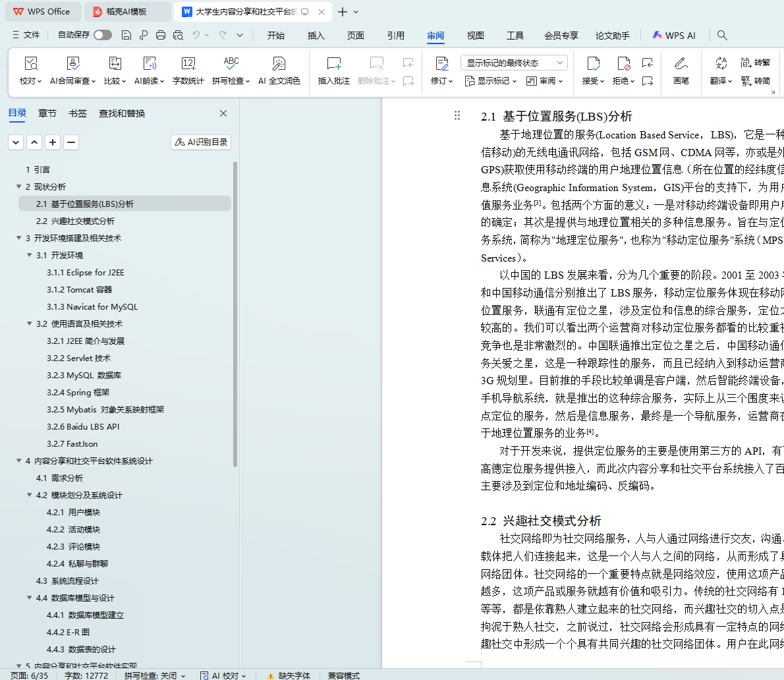784x680 pixels.
Task: Click the 转繁 convert to traditional button
Action: (x=756, y=63)
